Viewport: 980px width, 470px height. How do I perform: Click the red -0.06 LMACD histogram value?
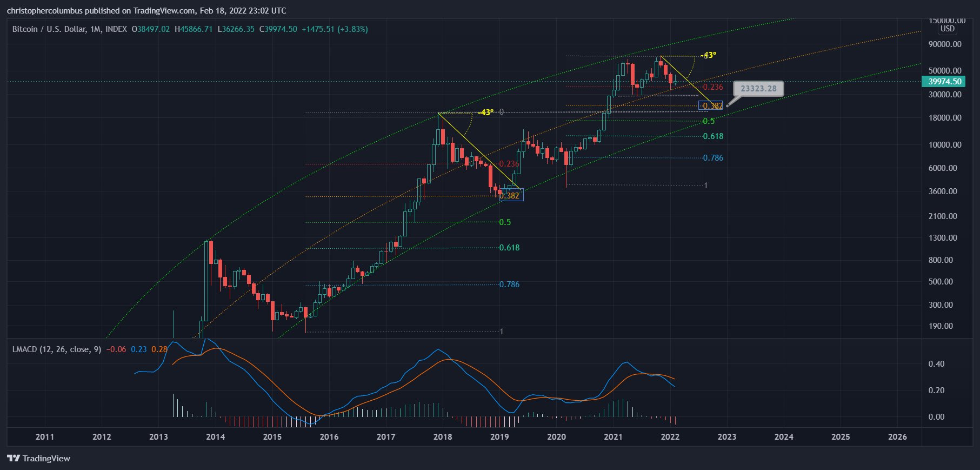116,349
